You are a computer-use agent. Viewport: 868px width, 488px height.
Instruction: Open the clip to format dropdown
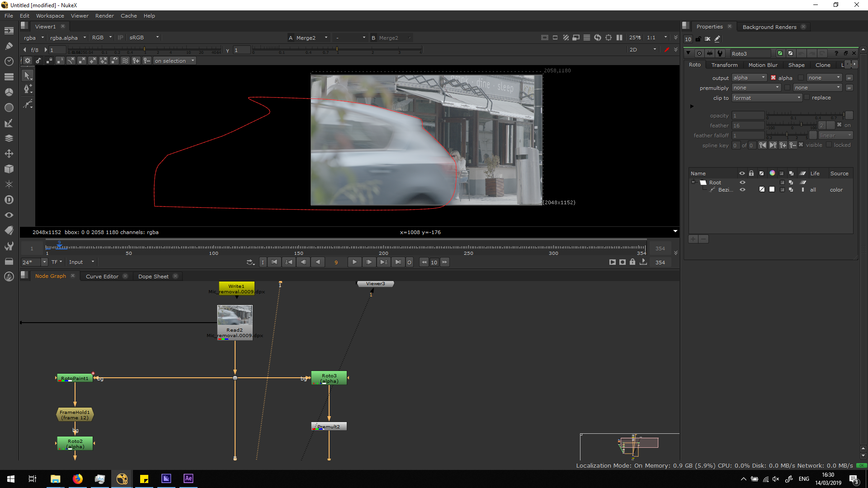coord(767,98)
